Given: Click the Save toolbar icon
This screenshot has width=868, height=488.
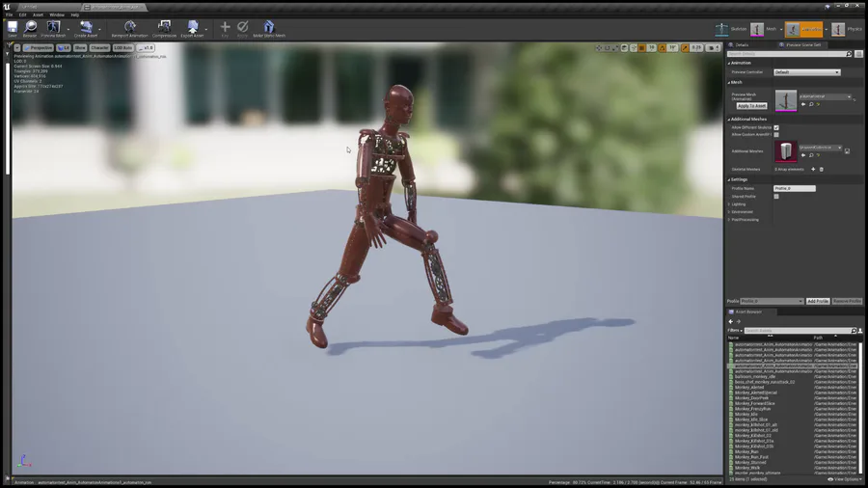Looking at the screenshot, I should click(x=13, y=28).
